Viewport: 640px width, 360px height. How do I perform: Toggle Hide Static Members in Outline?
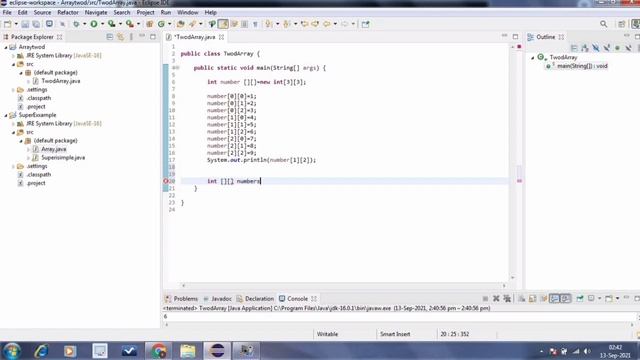tap(607, 48)
